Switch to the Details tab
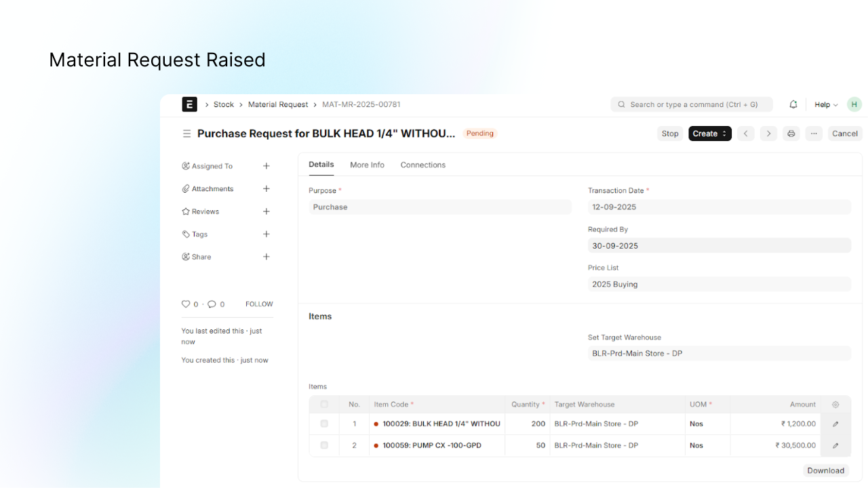This screenshot has width=868, height=488. pyautogui.click(x=321, y=165)
